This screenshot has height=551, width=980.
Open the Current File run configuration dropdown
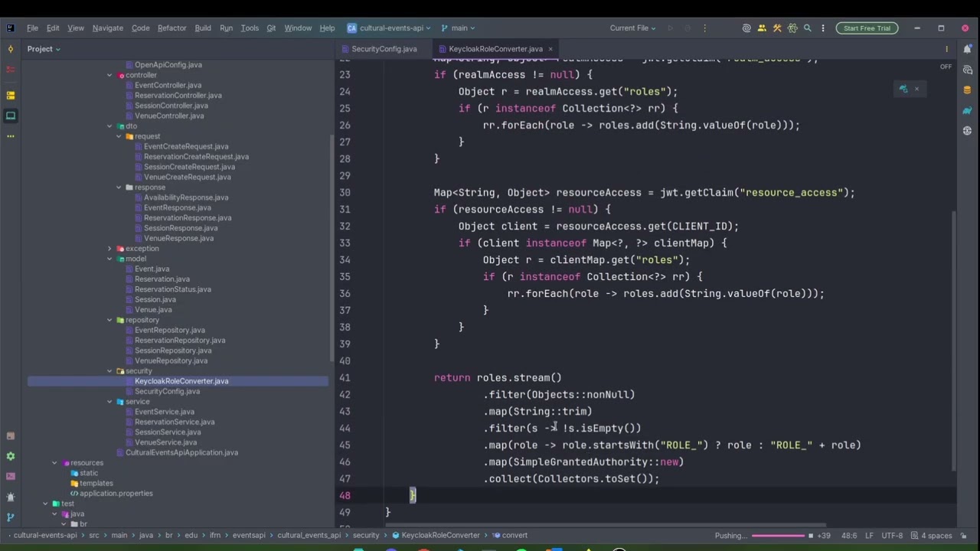[x=633, y=28]
